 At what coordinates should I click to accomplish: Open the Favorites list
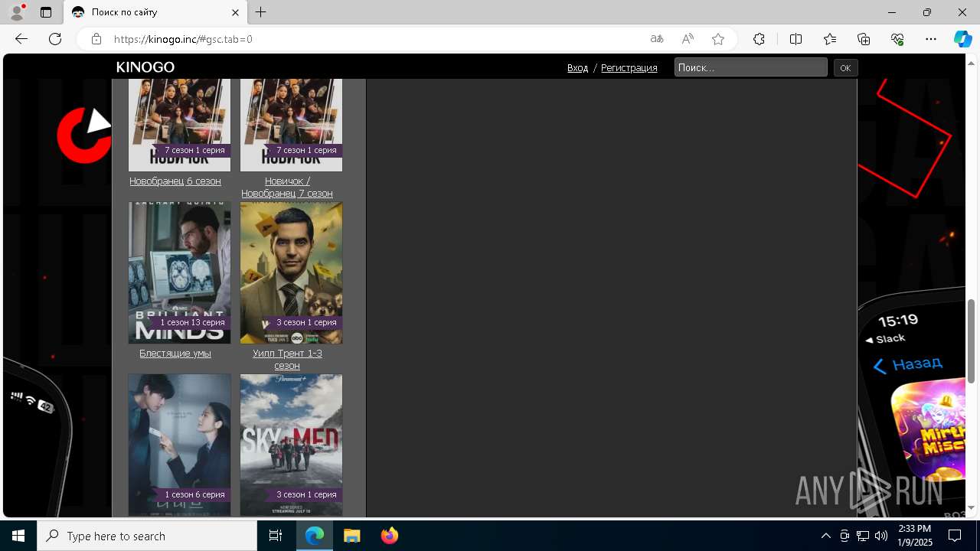coord(830,39)
